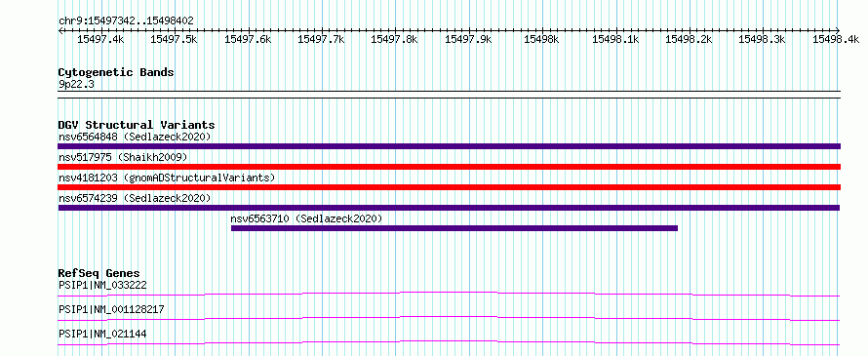Click the red bar for nsv517975
Viewport: 868px width, 356px height.
pos(449,167)
